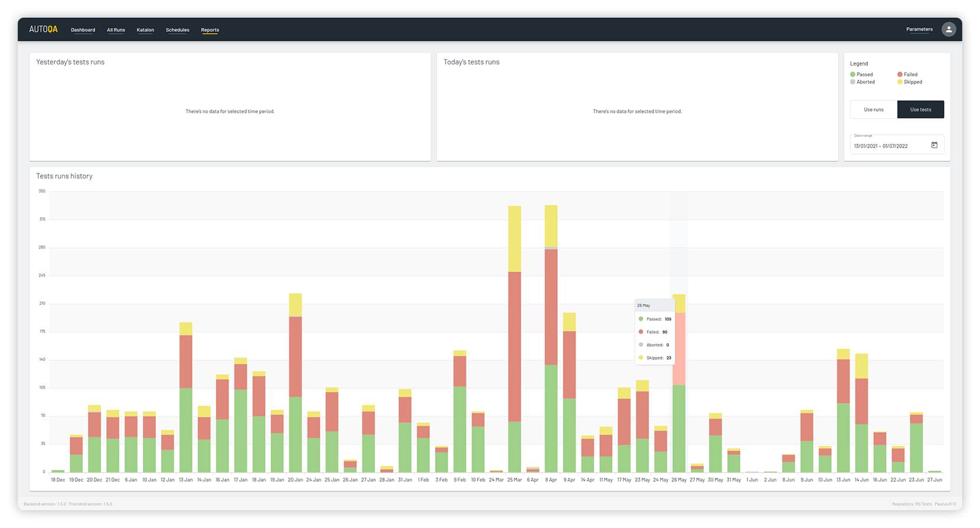Select the Reports tab
The width and height of the screenshot is (980, 528).
pos(210,30)
